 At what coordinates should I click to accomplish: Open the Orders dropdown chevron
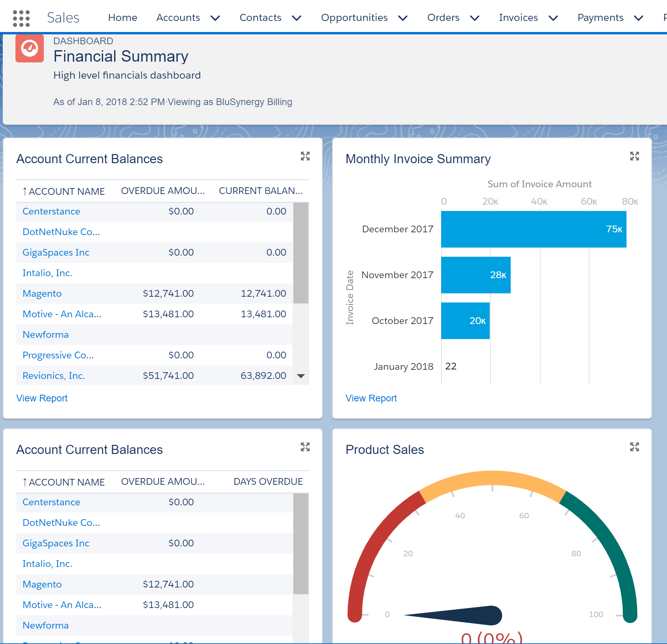pos(475,18)
